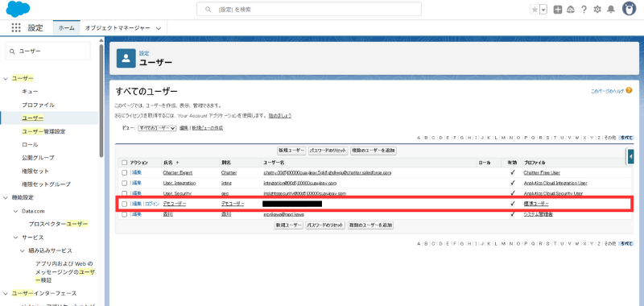Viewport: 644px width, 306px height.
Task: Sort by the プロファイル column header
Action: 535,163
